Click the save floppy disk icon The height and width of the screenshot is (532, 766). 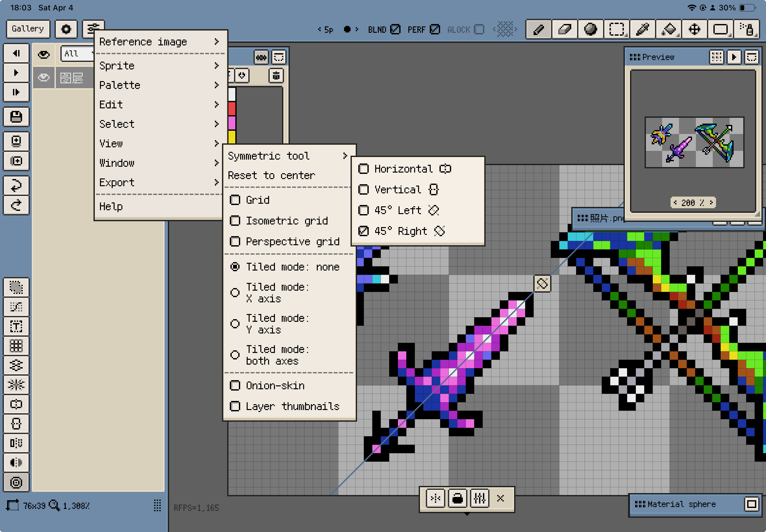tap(16, 117)
